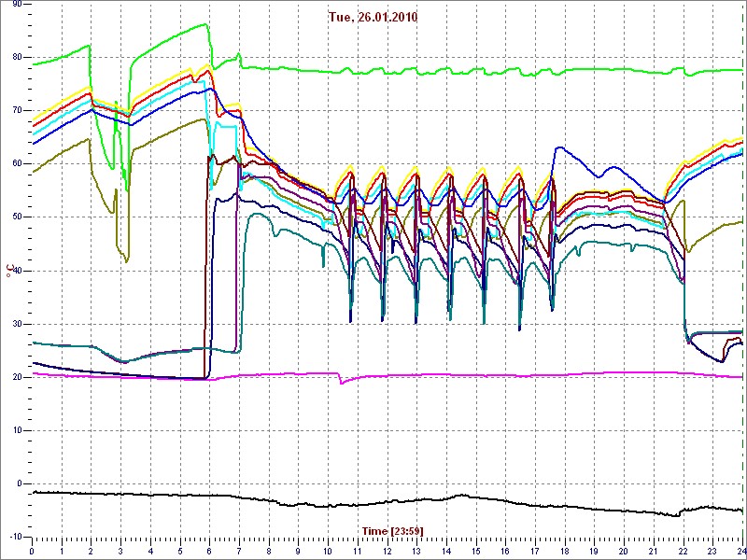Select the '40' temperature axis label
This screenshot has height=560, width=747.
(16, 271)
